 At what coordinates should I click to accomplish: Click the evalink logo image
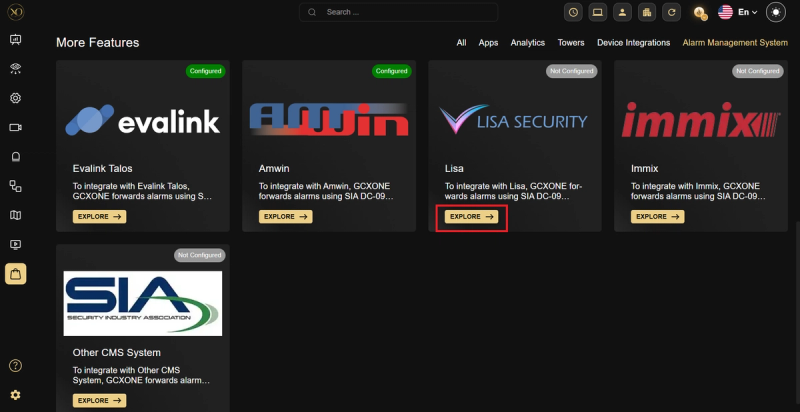[143, 120]
